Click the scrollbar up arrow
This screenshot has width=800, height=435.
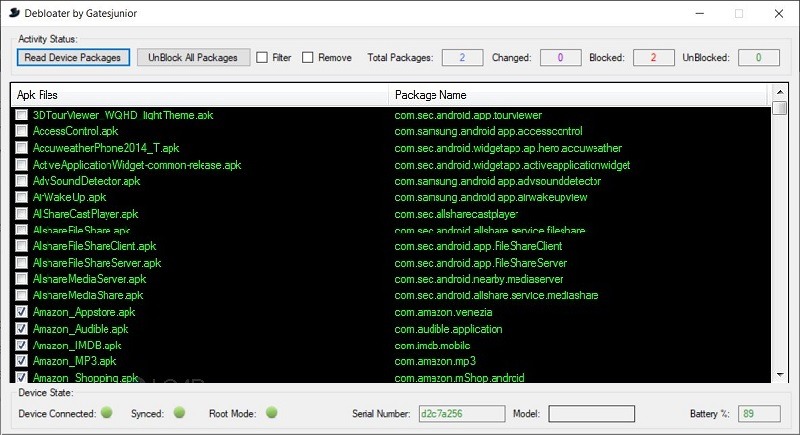point(780,92)
